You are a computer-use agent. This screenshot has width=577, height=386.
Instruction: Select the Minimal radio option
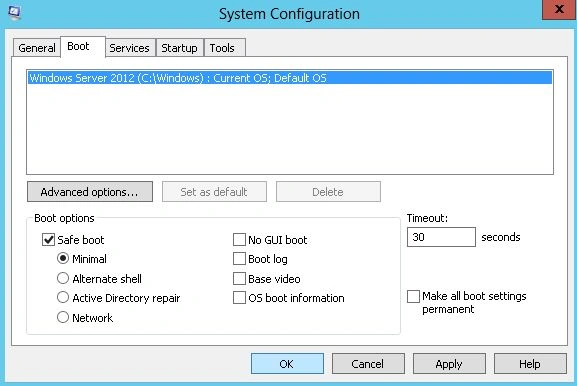pos(63,259)
